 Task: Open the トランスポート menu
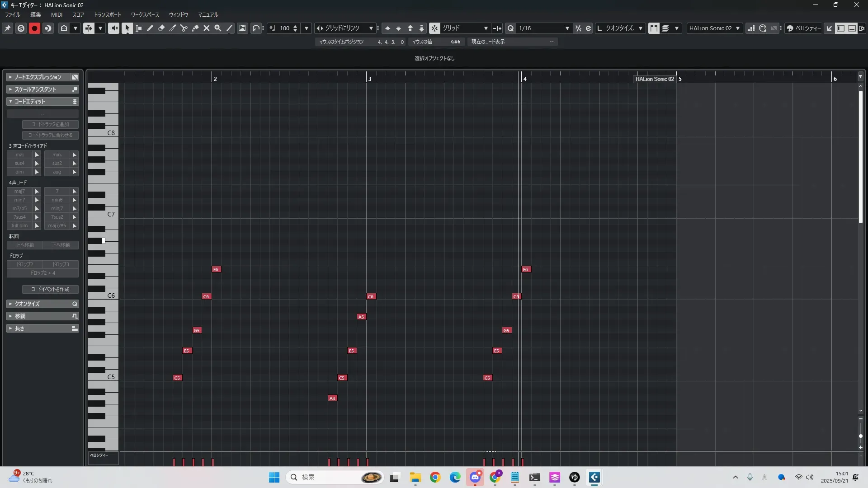coord(108,15)
